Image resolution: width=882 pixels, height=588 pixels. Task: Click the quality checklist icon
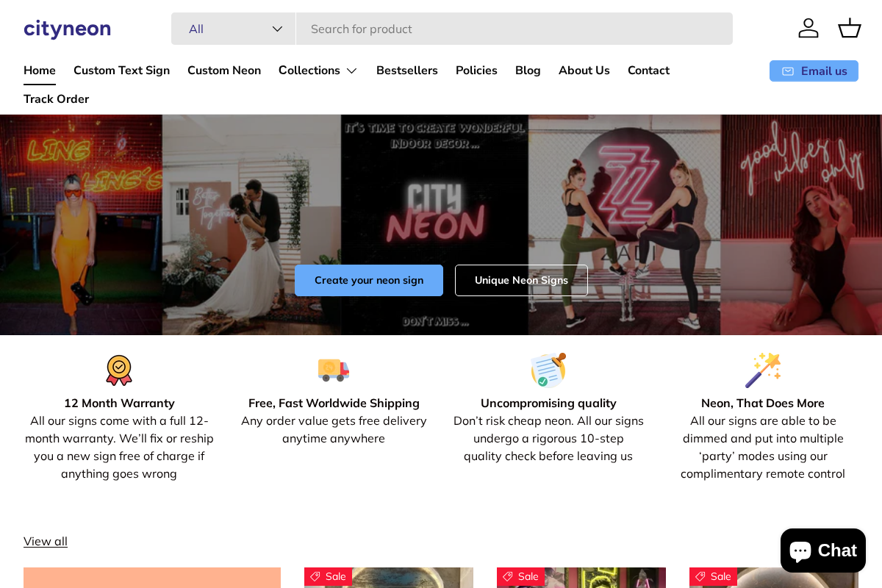pos(548,370)
